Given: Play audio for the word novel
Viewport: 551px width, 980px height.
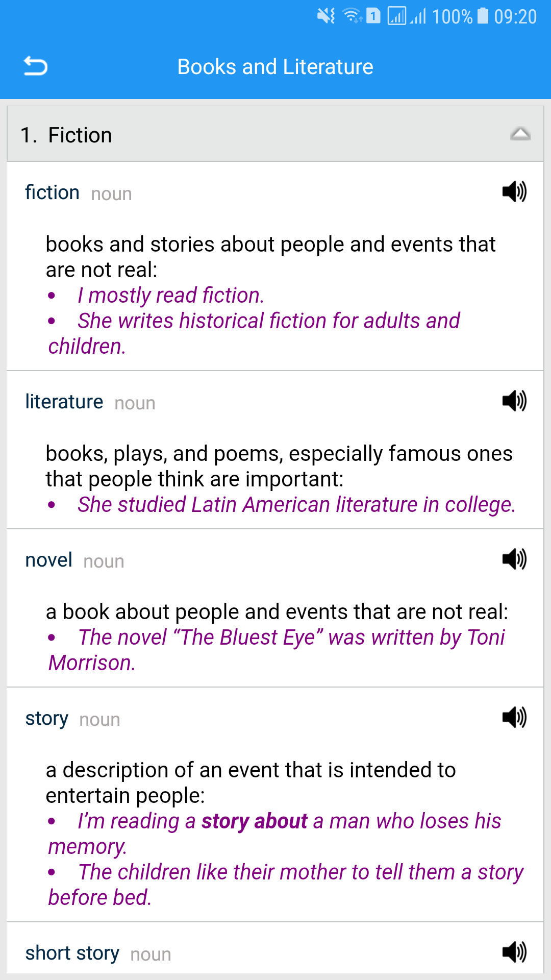Looking at the screenshot, I should tap(514, 559).
